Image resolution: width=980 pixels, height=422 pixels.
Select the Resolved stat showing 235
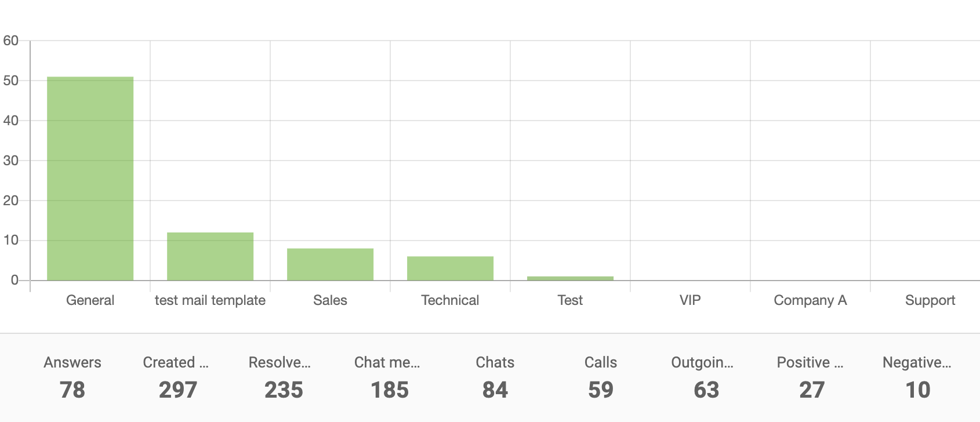point(284,377)
